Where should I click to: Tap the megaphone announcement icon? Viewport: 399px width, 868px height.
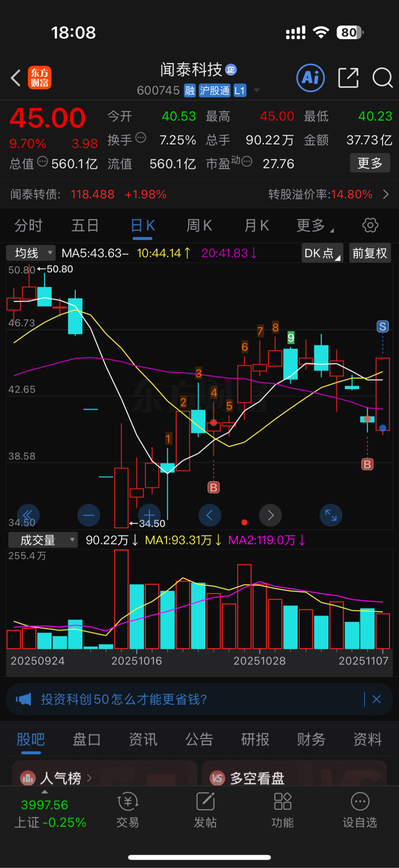(24, 699)
